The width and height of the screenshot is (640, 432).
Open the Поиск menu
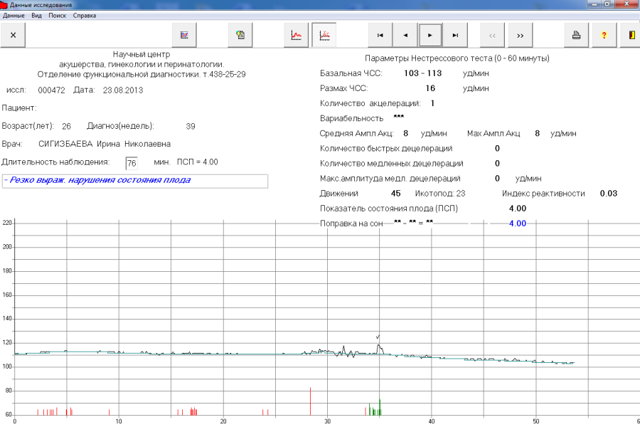(57, 16)
